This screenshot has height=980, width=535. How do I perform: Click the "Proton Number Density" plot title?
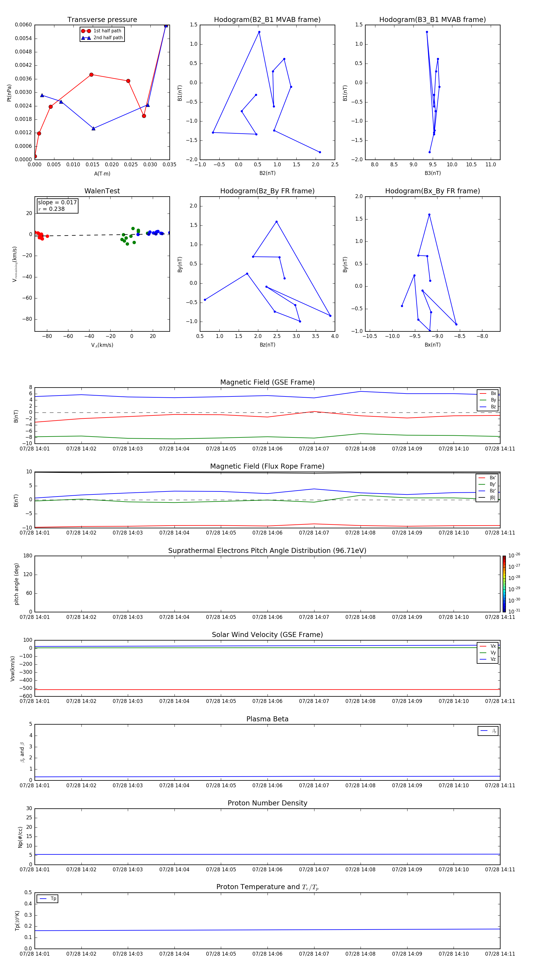click(x=267, y=803)
